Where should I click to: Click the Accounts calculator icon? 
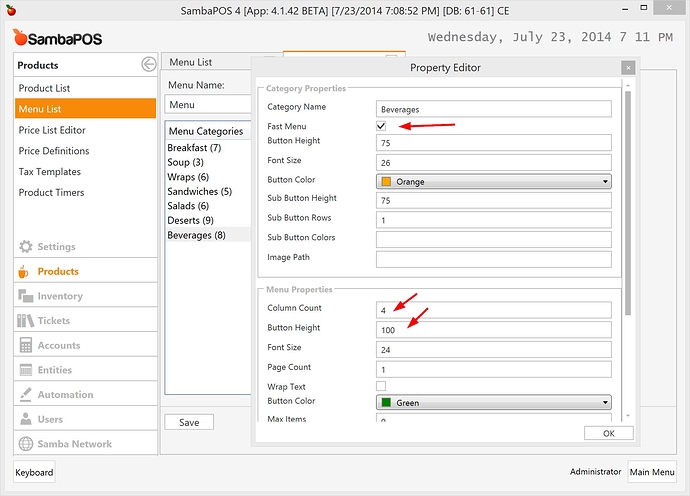(x=26, y=345)
